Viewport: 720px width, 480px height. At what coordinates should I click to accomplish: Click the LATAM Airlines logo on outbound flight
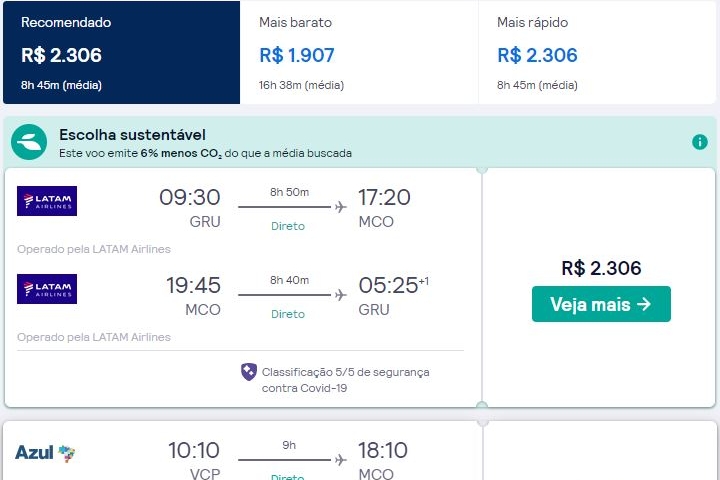(47, 201)
